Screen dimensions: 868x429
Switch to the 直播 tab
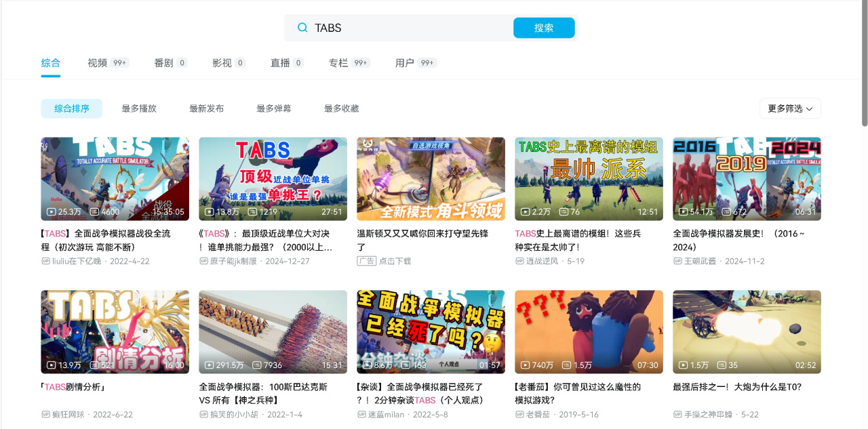(x=288, y=63)
